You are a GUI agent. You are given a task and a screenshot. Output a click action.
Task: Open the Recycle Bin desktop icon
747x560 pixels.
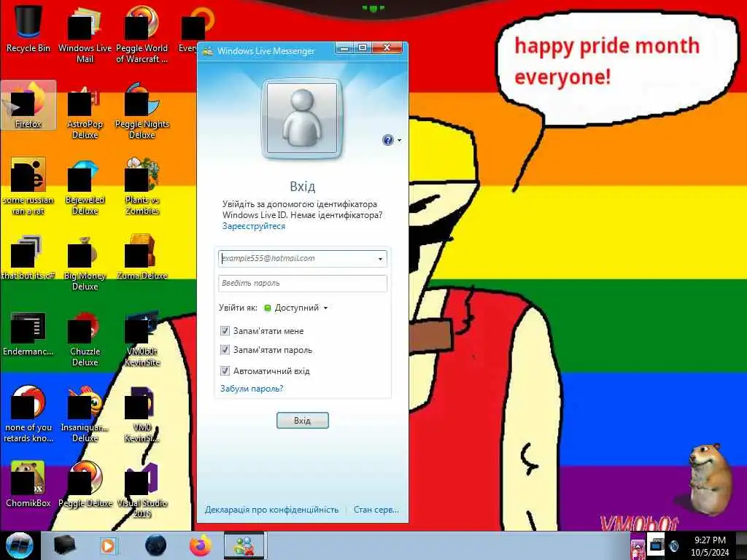point(28,28)
